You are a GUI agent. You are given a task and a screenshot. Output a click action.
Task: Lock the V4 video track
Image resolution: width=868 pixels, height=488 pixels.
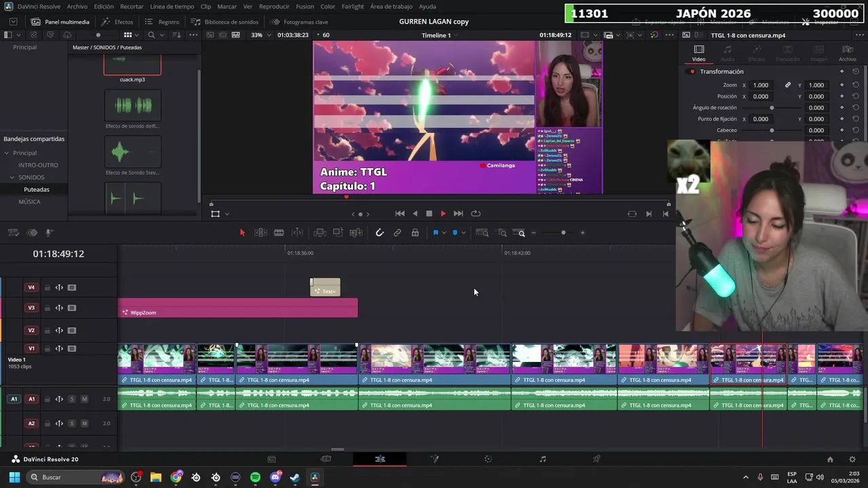(47, 287)
